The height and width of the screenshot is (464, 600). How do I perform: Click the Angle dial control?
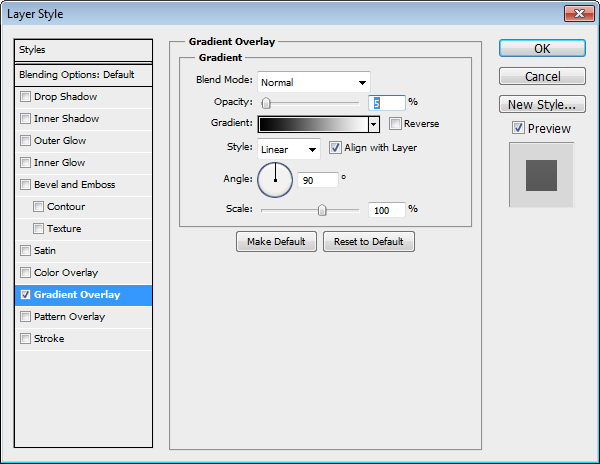[x=275, y=180]
